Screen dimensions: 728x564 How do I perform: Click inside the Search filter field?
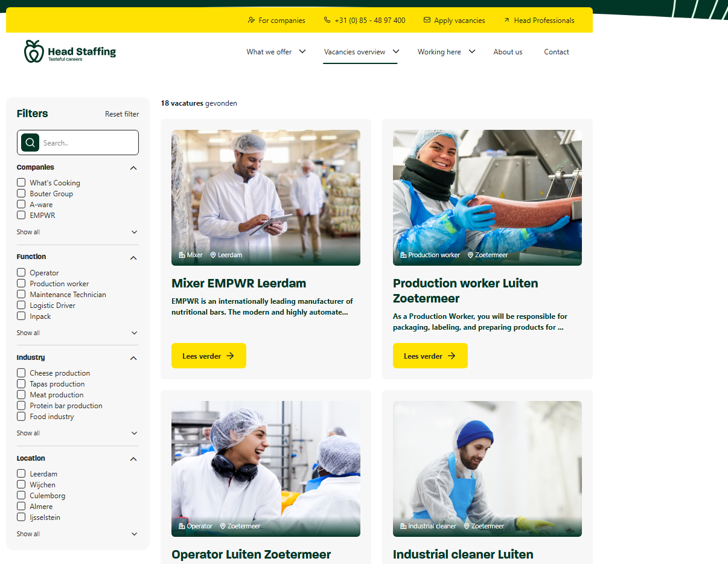85,143
